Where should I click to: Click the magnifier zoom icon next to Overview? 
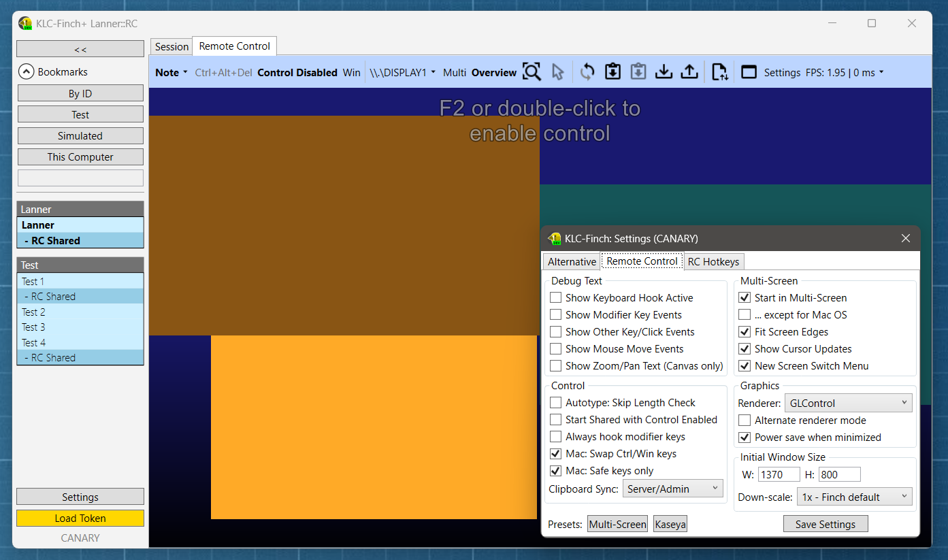532,71
